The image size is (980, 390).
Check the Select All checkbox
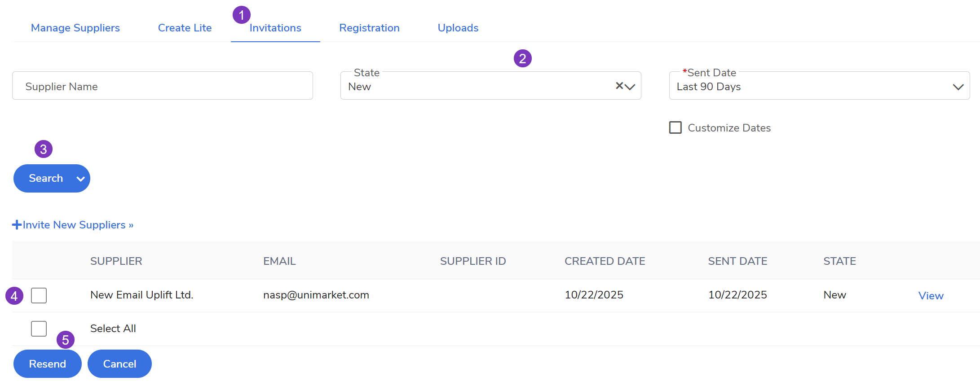[x=39, y=329]
